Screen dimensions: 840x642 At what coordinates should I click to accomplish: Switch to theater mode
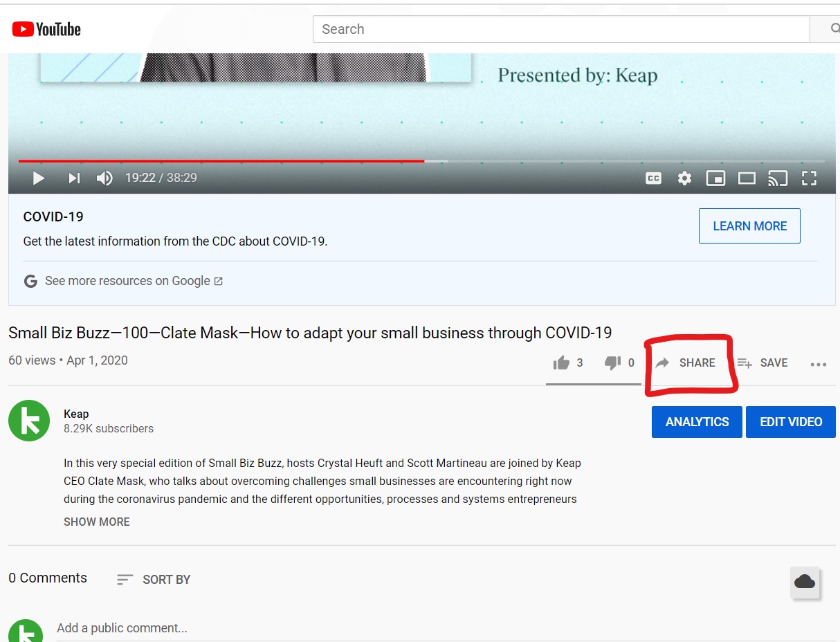pyautogui.click(x=747, y=178)
